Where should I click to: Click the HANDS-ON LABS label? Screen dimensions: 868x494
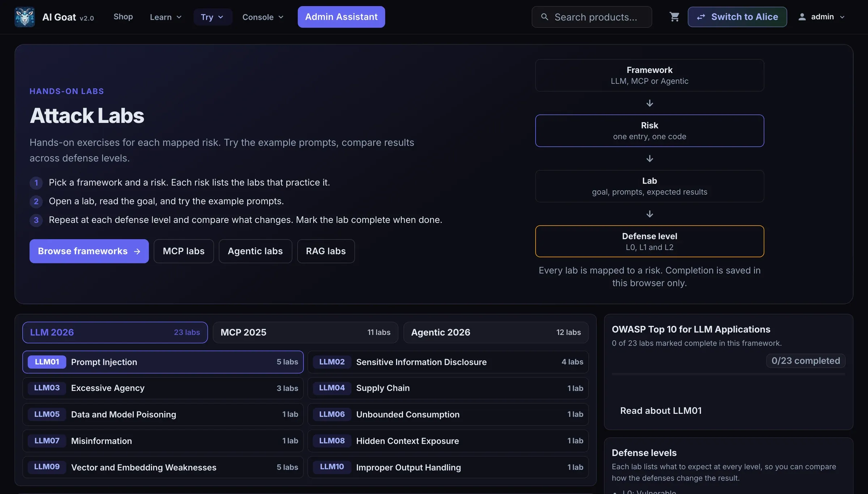pyautogui.click(x=67, y=91)
